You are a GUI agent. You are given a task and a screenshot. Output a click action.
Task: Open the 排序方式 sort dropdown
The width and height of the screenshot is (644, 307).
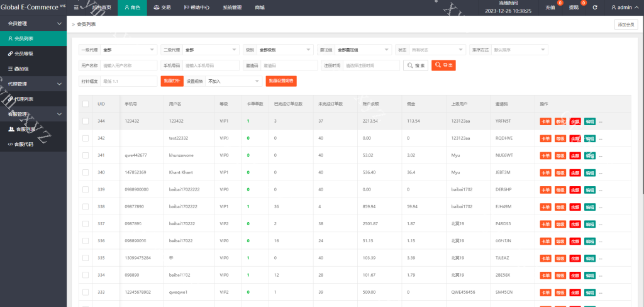[519, 50]
